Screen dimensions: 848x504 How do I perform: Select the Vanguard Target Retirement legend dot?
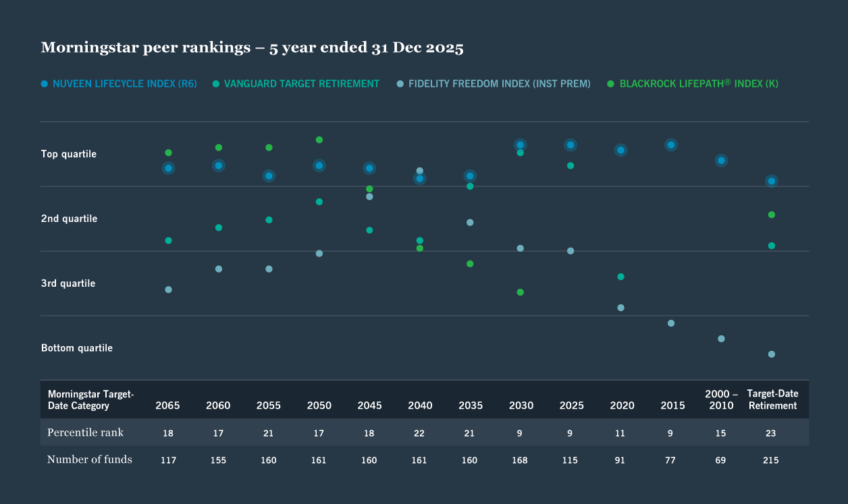215,84
